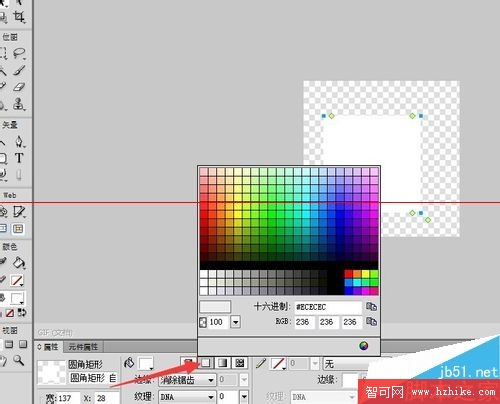The width and height of the screenshot is (500, 404).
Task: Switch to the 元件属性 tab
Action: tap(83, 347)
